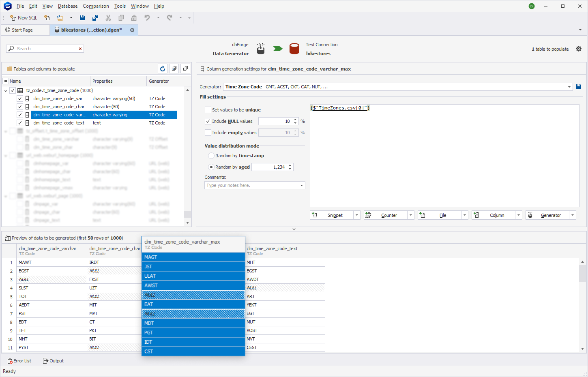Click save generator settings icon
This screenshot has height=377, width=588.
(579, 87)
